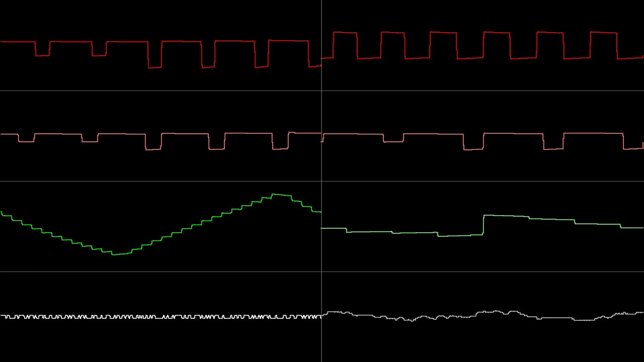
Task: Select the light green stepped waveform with jump
Action: point(483,226)
